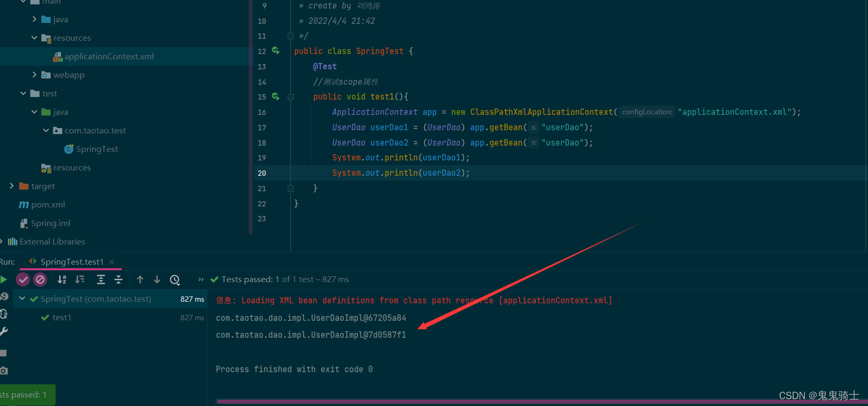
Task: Collapse the com.taotao.test package
Action: point(46,130)
